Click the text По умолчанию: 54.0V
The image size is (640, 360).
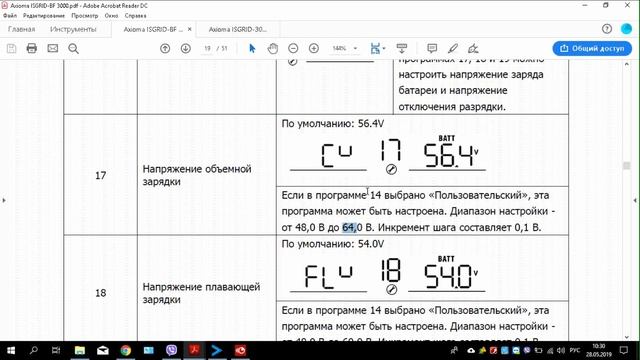coord(333,244)
